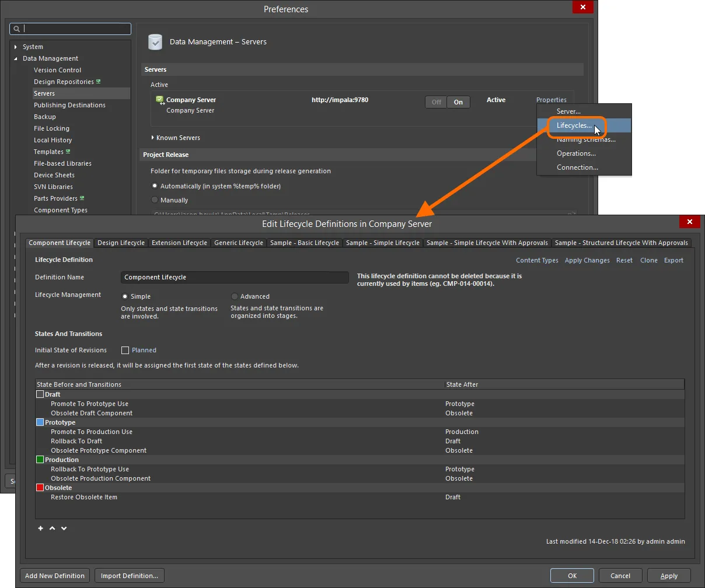Click the search magnifier icon in Preferences
The height and width of the screenshot is (588, 705).
point(17,29)
